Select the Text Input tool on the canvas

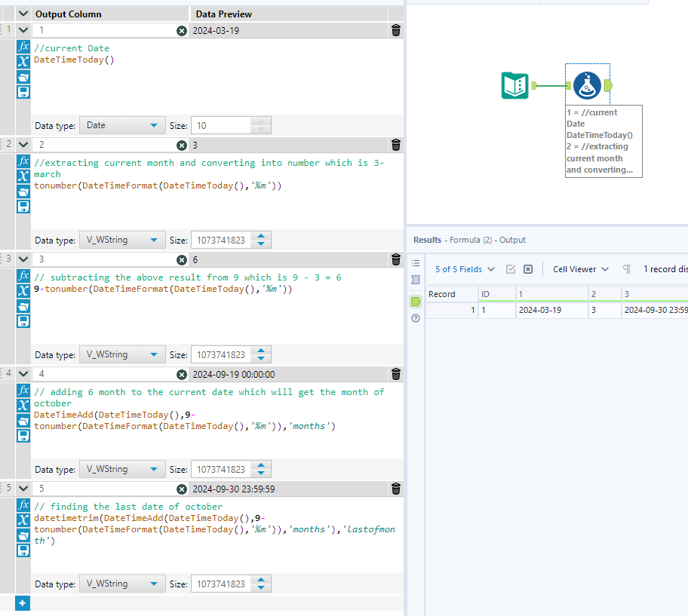coord(516,85)
